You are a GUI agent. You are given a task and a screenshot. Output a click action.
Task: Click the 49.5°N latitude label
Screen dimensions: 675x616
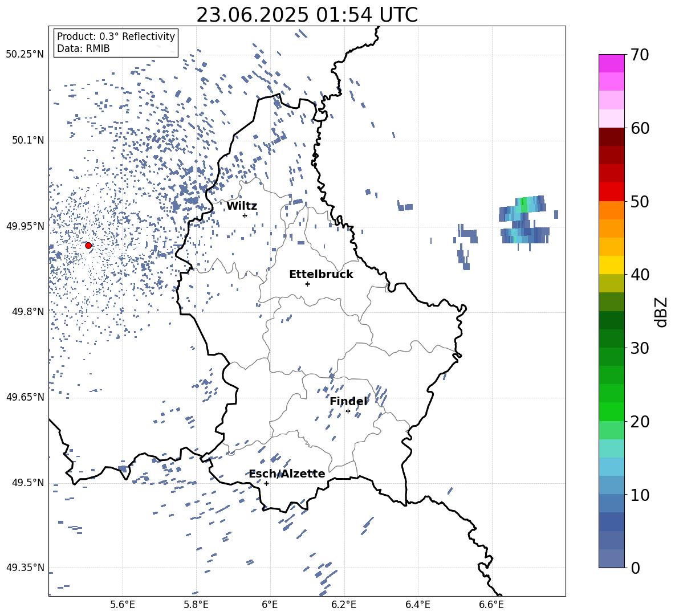click(x=27, y=483)
